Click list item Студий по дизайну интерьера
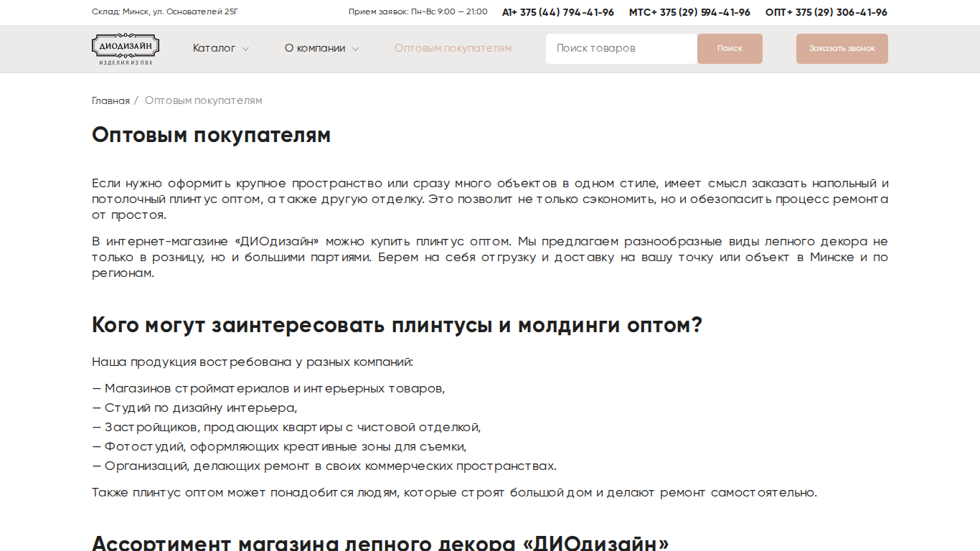This screenshot has width=980, height=551. pyautogui.click(x=194, y=408)
